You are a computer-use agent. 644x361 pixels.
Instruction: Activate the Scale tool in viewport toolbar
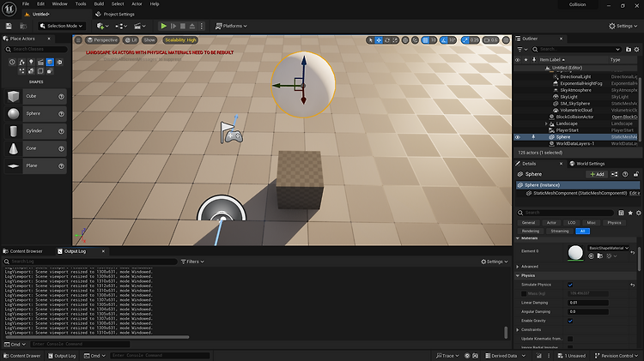[395, 39]
